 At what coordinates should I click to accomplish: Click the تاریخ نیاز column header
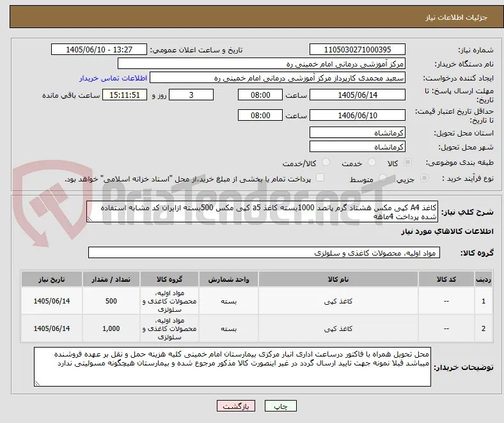click(x=52, y=279)
